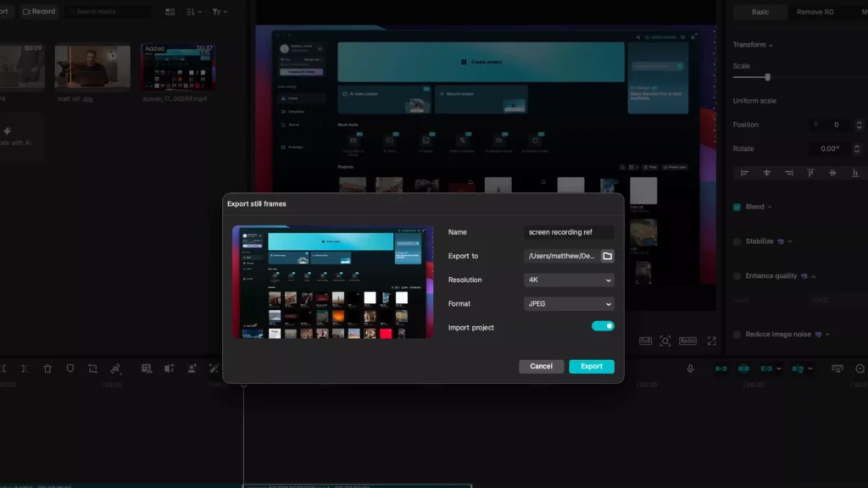Enable the Stabilize checkbox
Viewport: 868px width, 488px height.
point(737,241)
